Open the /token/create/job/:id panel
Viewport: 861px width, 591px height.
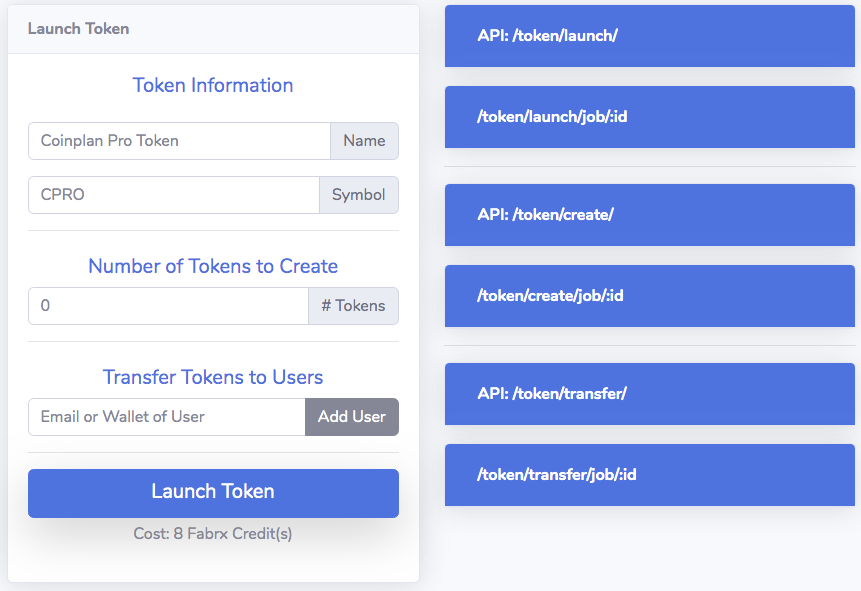coord(649,296)
